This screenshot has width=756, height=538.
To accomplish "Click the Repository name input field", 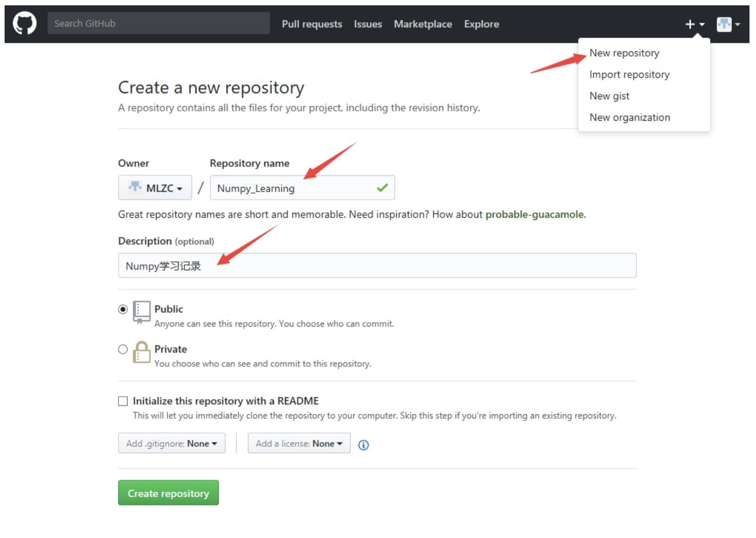I will pos(302,187).
